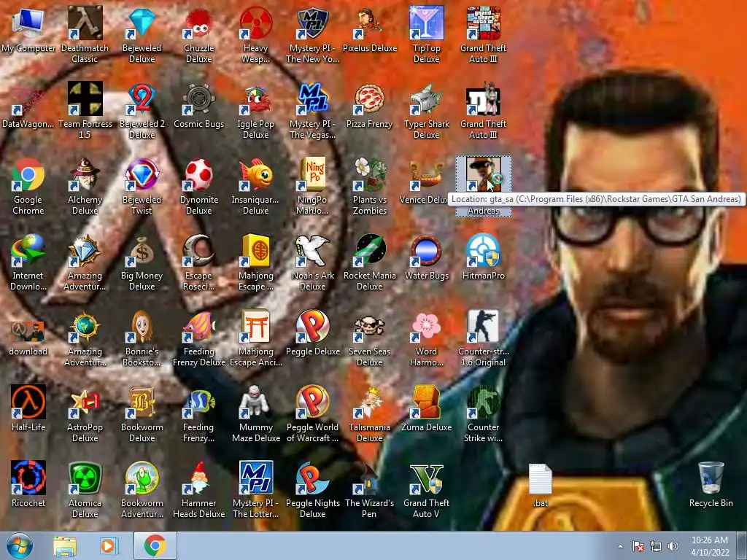747x560 pixels.
Task: Click the Rocket Mania Deluxe icon
Action: [x=370, y=250]
